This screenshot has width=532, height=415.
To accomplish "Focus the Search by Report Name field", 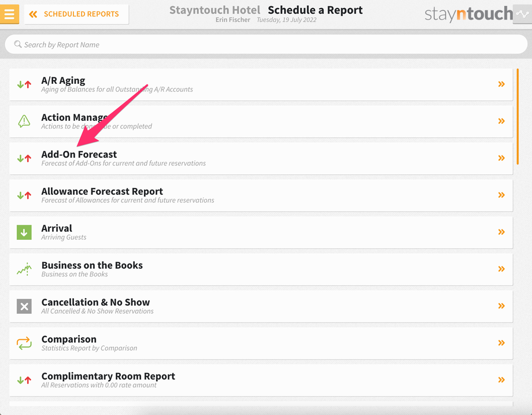I will pos(266,45).
